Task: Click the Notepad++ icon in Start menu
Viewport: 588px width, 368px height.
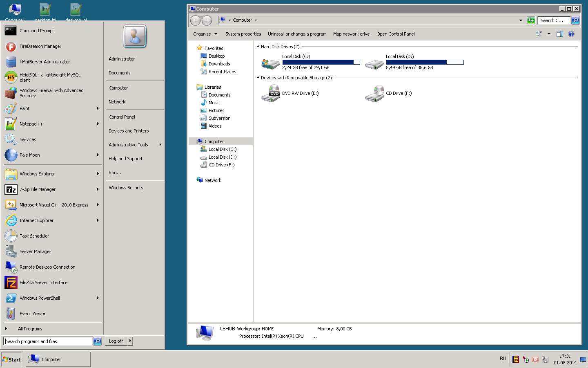Action: [11, 124]
